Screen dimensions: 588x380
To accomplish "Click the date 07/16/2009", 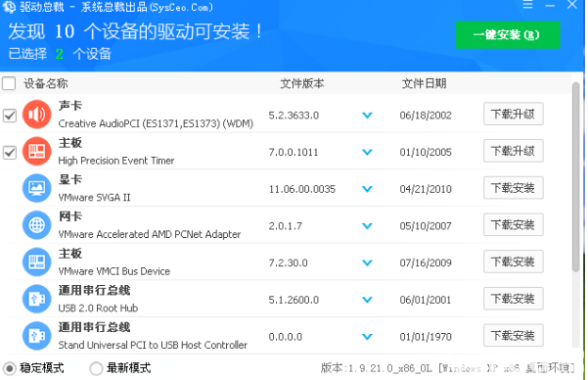I will pos(426,262).
